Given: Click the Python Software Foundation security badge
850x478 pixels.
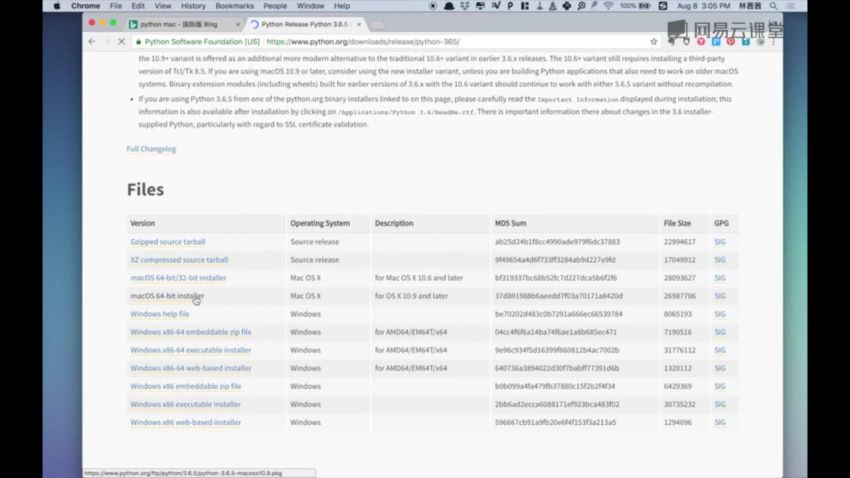Looking at the screenshot, I should pos(197,42).
